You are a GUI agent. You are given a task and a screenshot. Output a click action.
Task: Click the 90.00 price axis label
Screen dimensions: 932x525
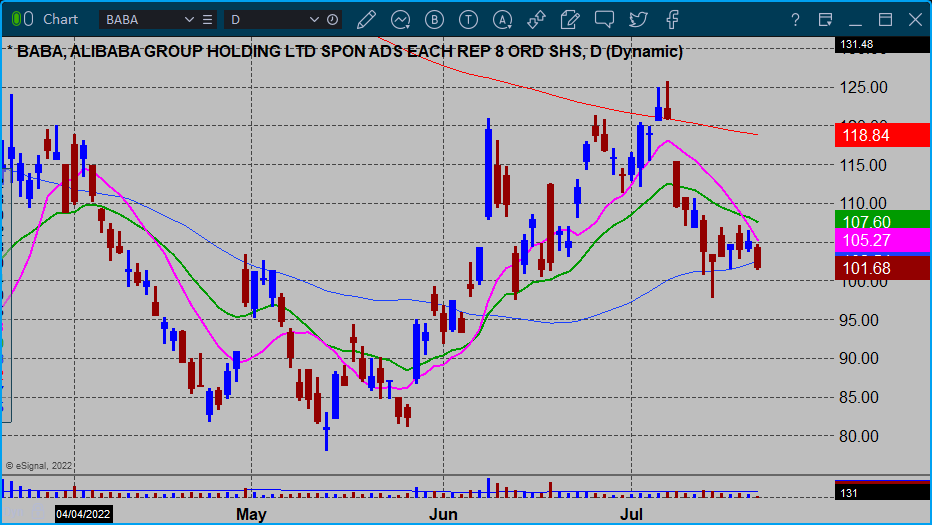point(859,359)
